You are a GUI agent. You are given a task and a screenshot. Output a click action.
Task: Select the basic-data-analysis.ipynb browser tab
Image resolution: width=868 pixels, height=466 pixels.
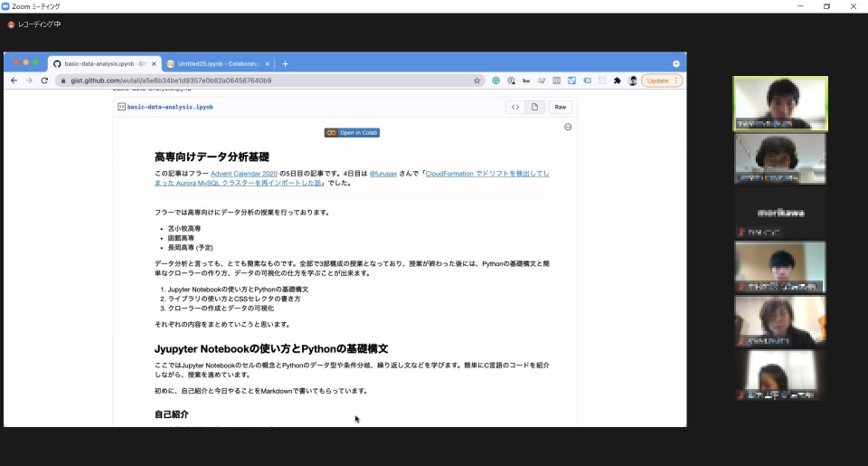(x=98, y=64)
